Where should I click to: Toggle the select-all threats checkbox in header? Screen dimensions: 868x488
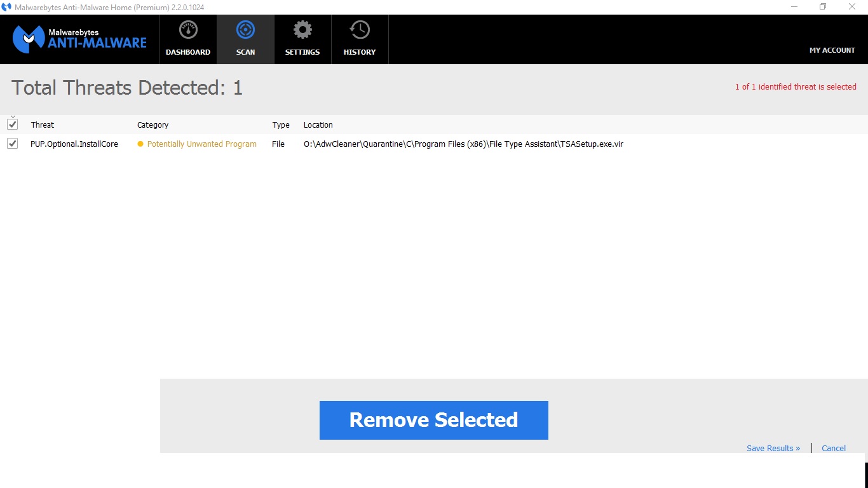tap(12, 124)
